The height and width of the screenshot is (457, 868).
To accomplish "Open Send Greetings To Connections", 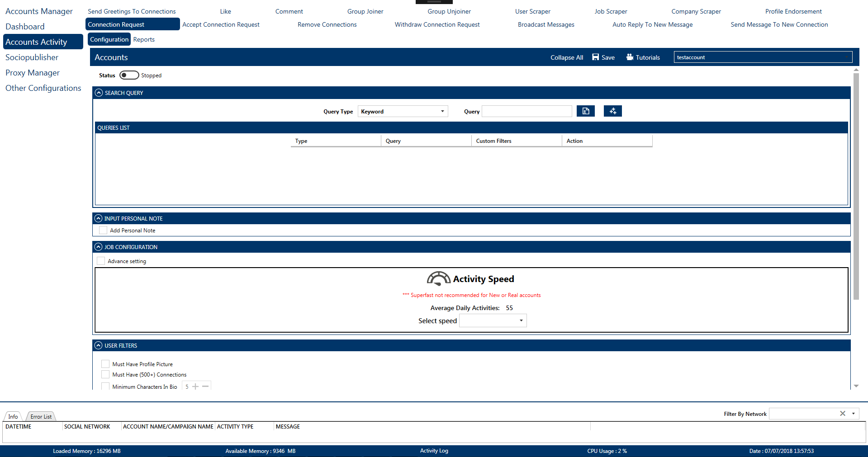I will point(132,11).
